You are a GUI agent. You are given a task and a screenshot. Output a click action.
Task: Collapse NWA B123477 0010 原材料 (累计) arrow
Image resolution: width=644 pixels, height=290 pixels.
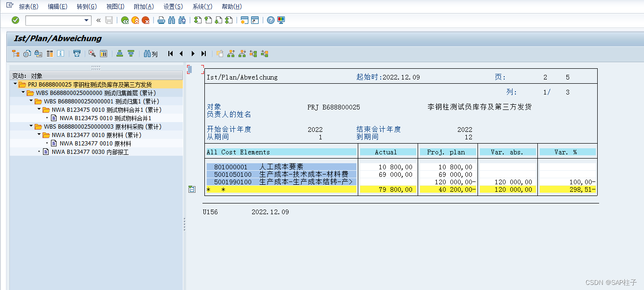39,135
